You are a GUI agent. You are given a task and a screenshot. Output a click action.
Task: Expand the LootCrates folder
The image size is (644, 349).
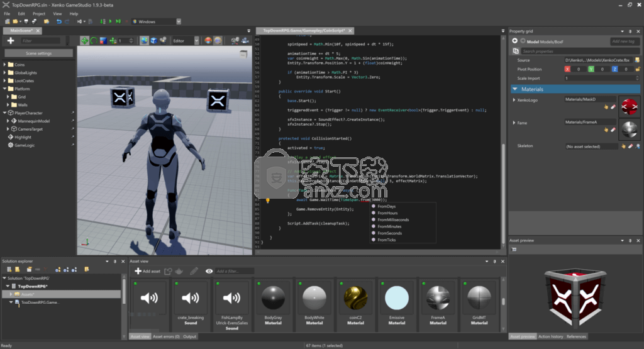pyautogui.click(x=4, y=80)
